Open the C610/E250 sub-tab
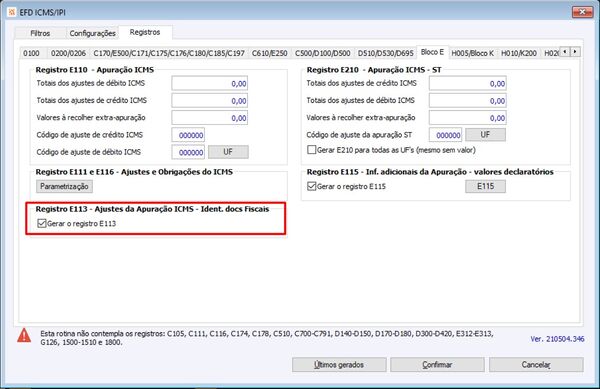The image size is (600, 389). [269, 53]
